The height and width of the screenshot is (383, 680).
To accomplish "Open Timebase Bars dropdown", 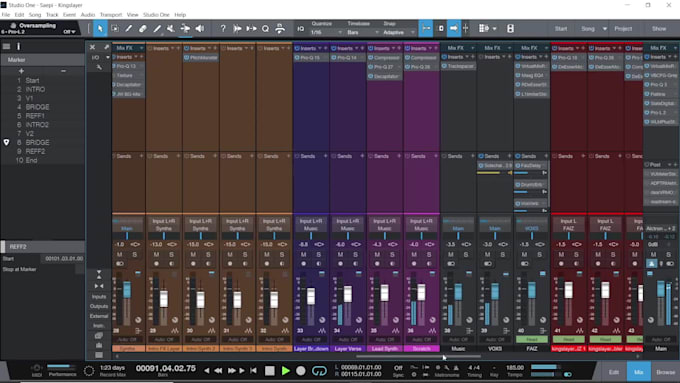I will click(363, 33).
